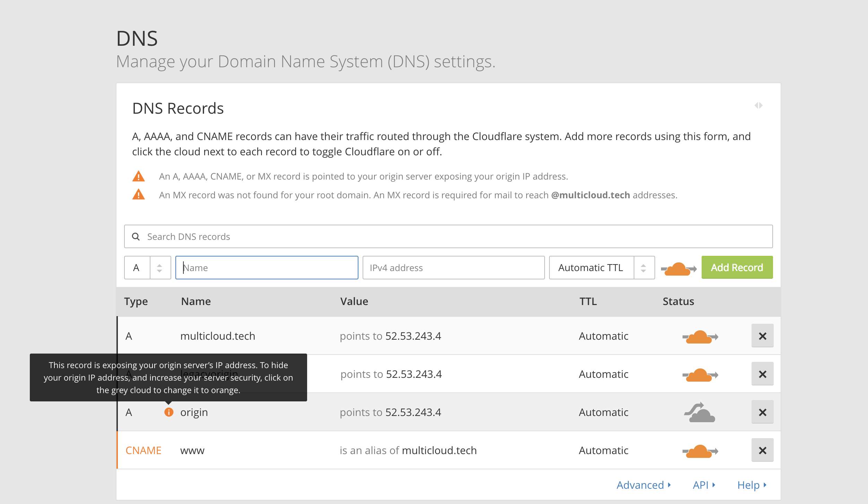
Task: Edit the multicloud.tech record name
Action: [x=218, y=336]
